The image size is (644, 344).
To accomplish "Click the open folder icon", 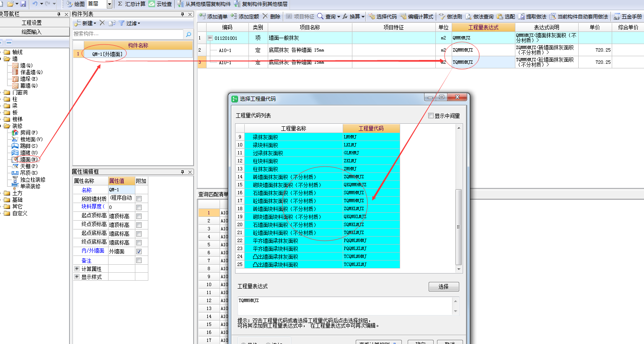I will 10,4.
